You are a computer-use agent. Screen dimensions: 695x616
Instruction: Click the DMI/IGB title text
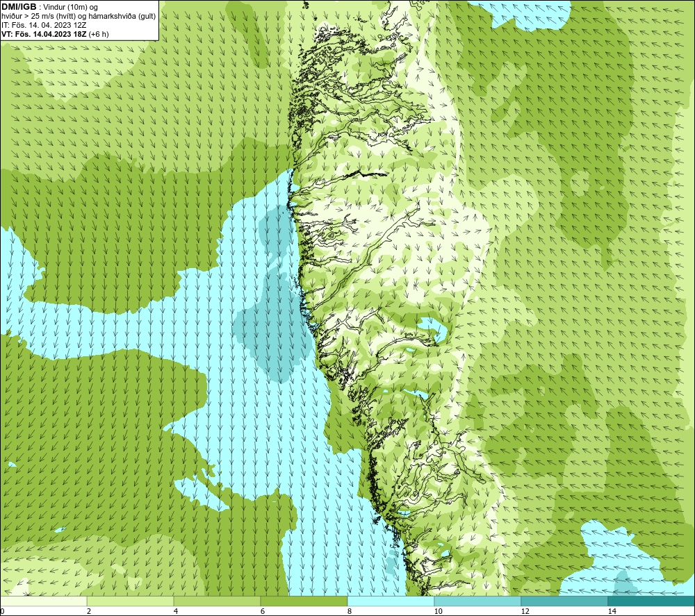(x=19, y=7)
